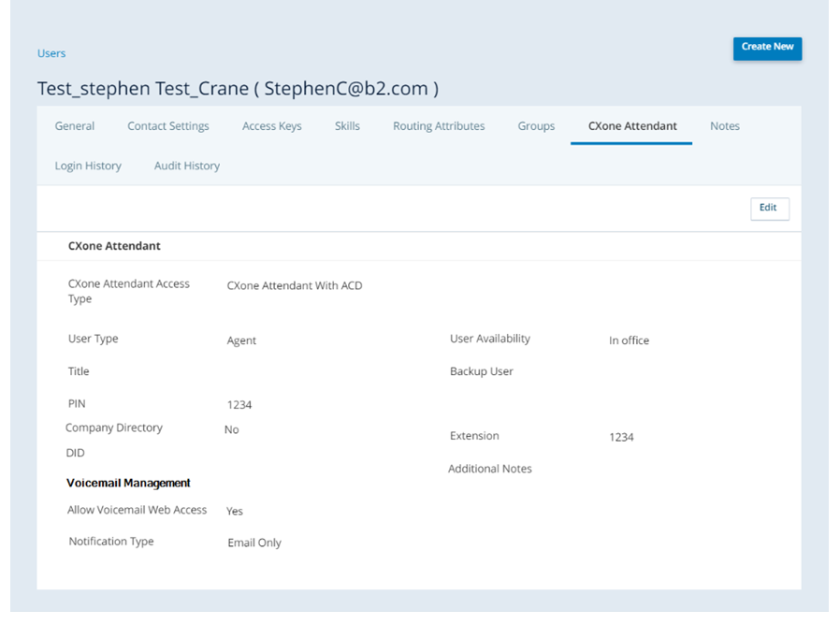Select the Extension value 1234

click(621, 438)
